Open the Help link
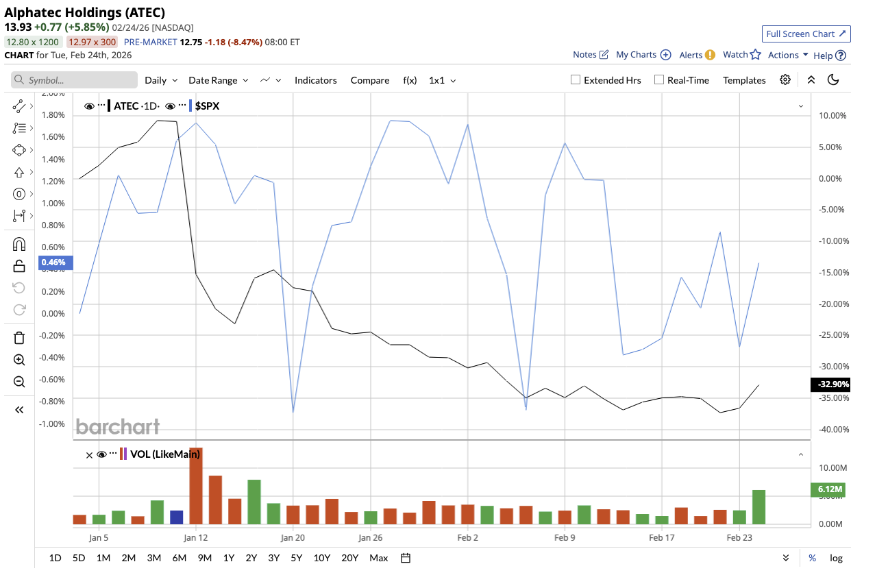The image size is (888, 588). [830, 56]
